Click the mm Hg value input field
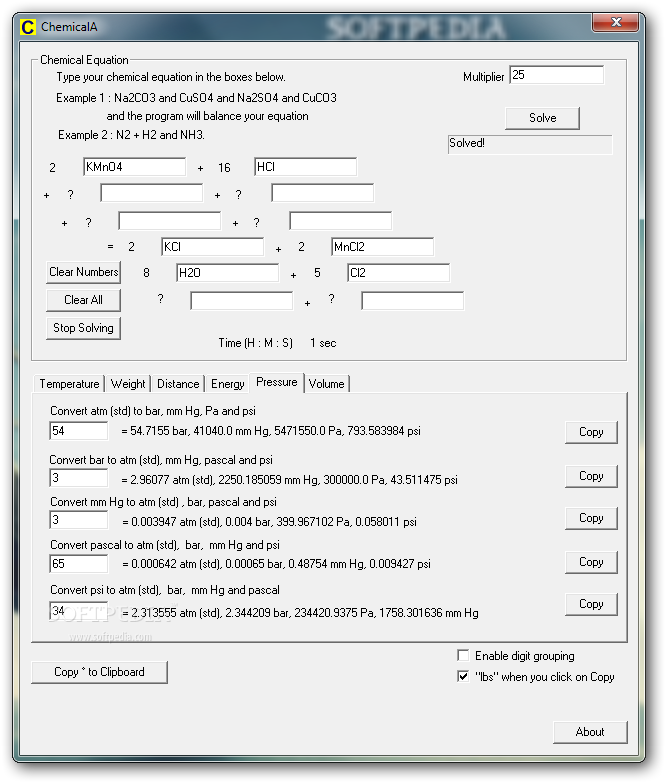The width and height of the screenshot is (666, 783). tap(79, 519)
